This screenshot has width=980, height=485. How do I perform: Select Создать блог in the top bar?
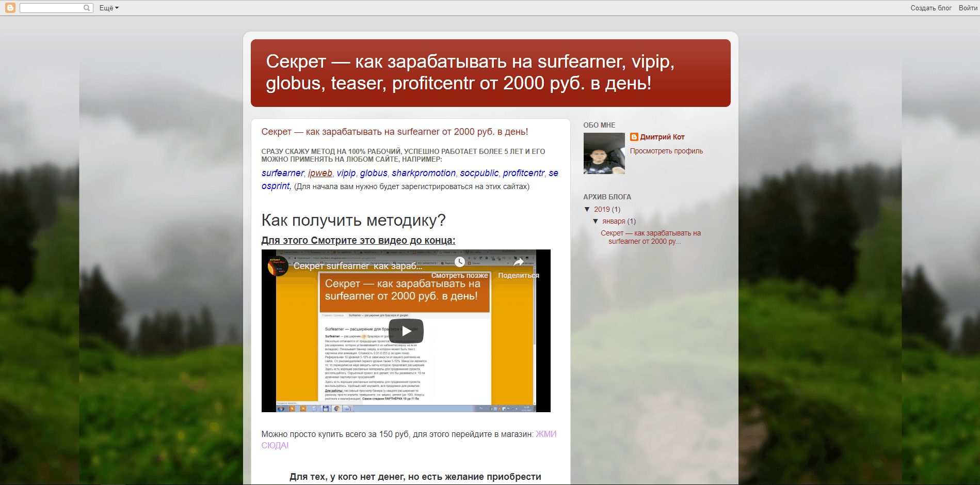(x=930, y=7)
